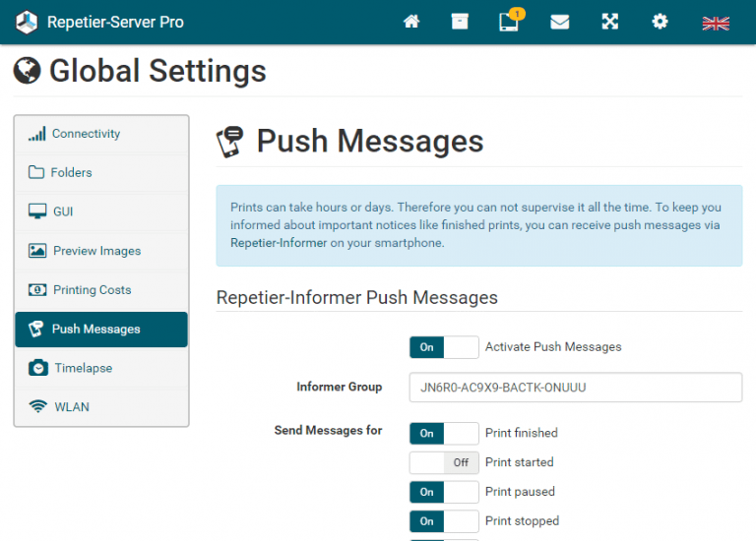Toggle the Print finished switch

[x=444, y=434]
